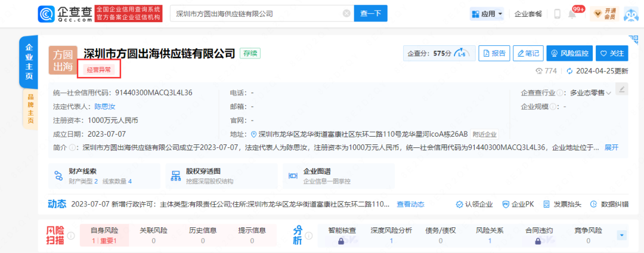Viewport: 644px width, 253px height.
Task: Select the 提示信息 tab
Action: pos(252,235)
